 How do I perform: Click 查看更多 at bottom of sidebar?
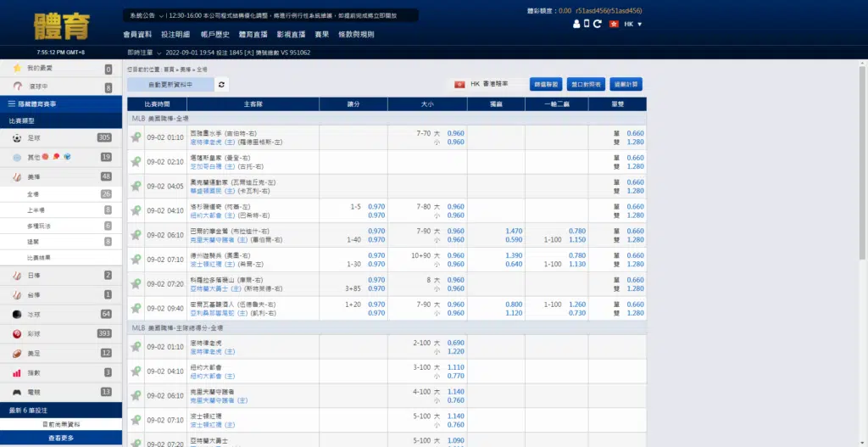pyautogui.click(x=60, y=438)
